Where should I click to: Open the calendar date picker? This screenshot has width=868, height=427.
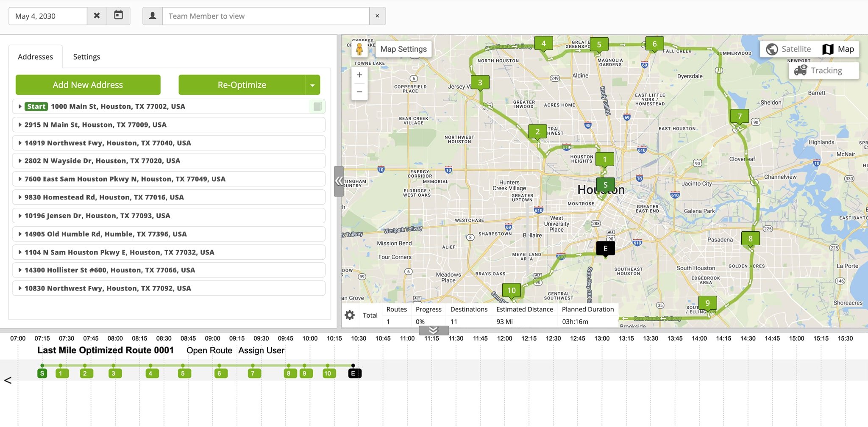click(119, 16)
